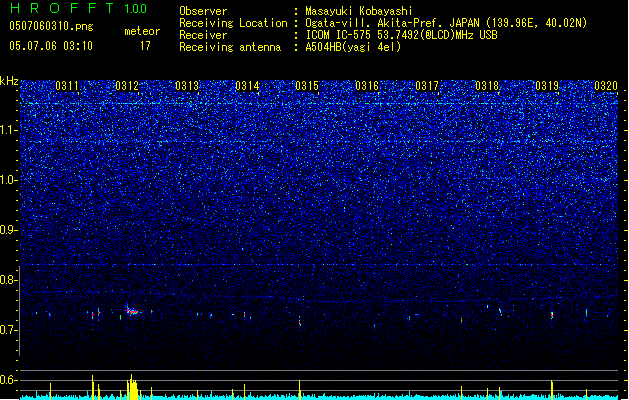Click time marker 0312
Viewport: 629px width, 400px height.
pyautogui.click(x=127, y=86)
